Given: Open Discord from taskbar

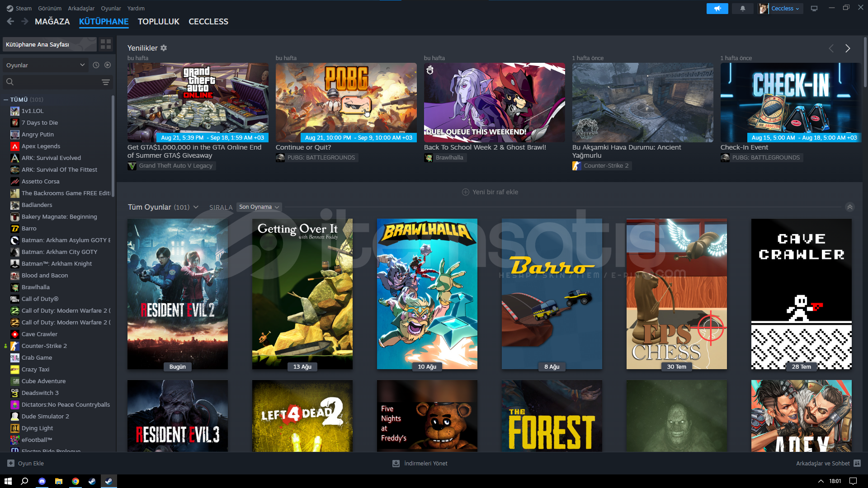Looking at the screenshot, I should coord(42,481).
